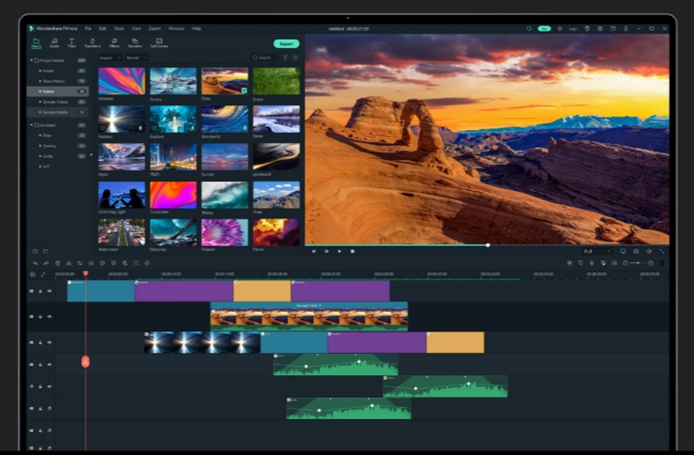Open the File menu
The width and height of the screenshot is (694, 455).
click(x=88, y=28)
